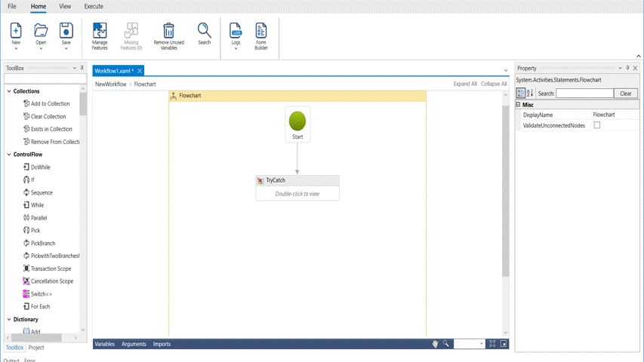Switch to the Project tab
Viewport: 644px width, 362px height.
36,348
